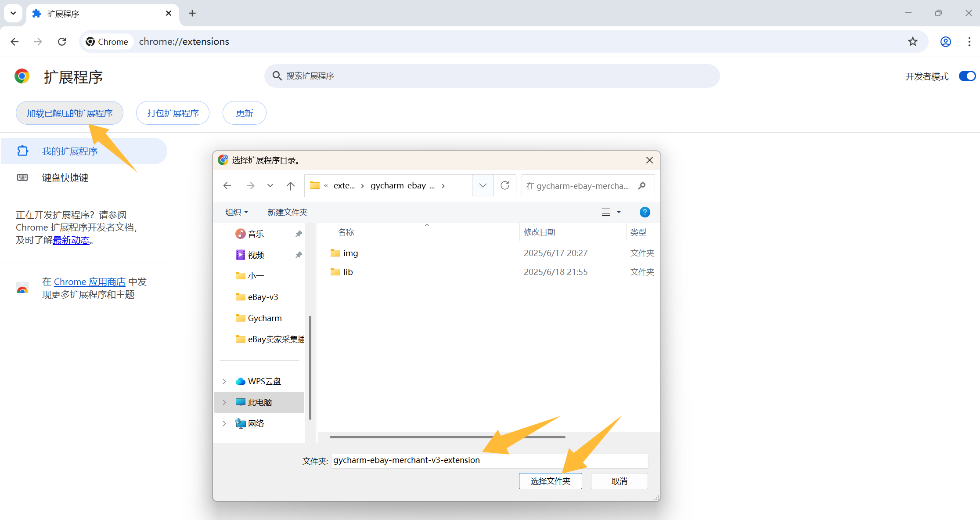This screenshot has height=520, width=980.
Task: Open the Chrome profile avatar icon
Action: click(x=945, y=42)
